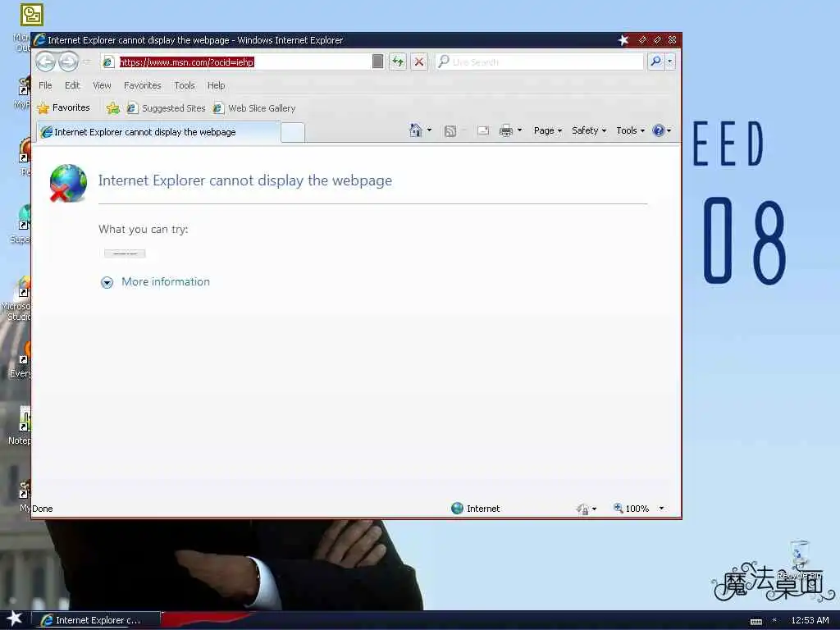The image size is (840, 630).
Task: Open search provider dropdown arrow
Action: (x=669, y=62)
